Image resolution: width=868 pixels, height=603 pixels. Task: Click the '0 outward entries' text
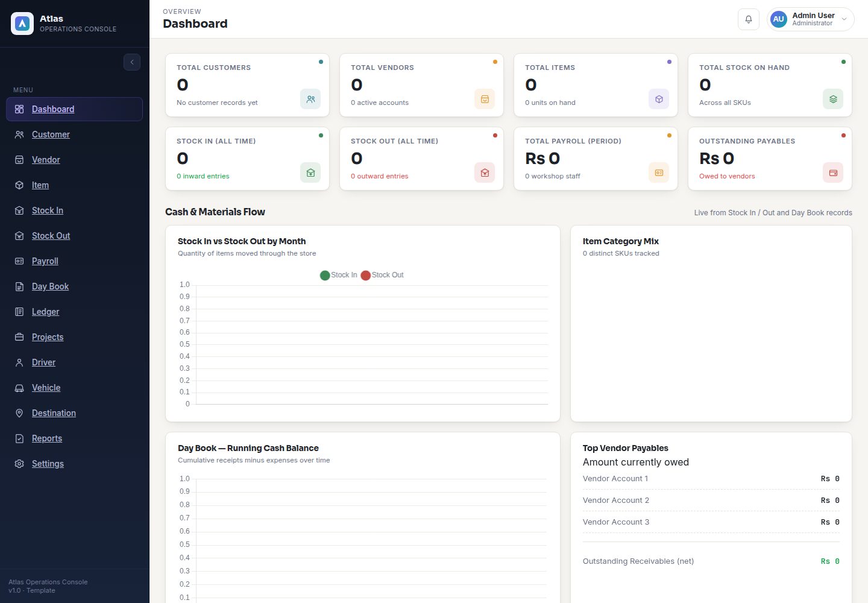click(380, 176)
